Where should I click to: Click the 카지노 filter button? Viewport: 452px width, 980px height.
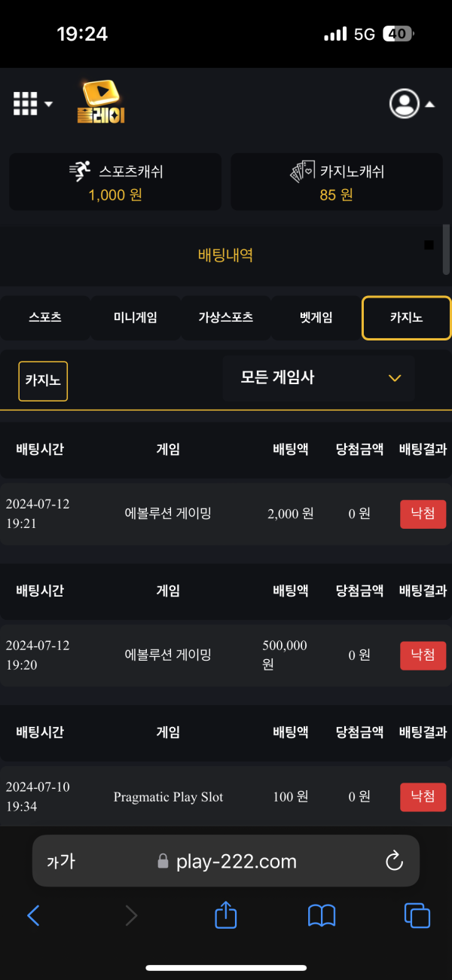[43, 380]
